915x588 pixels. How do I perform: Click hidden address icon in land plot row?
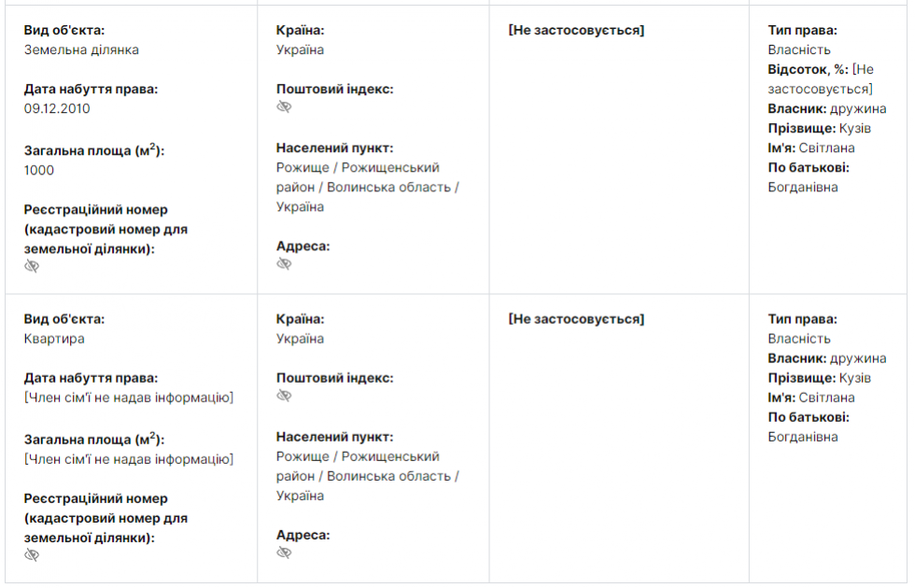click(x=284, y=264)
